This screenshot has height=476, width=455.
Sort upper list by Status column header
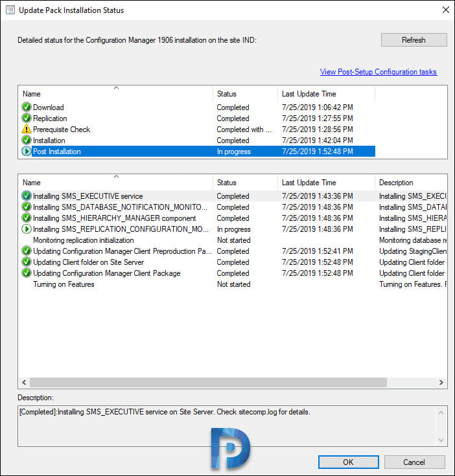point(245,94)
